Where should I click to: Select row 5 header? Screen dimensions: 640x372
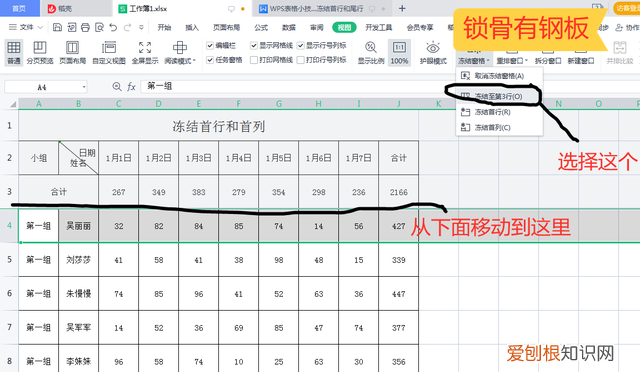(9, 260)
